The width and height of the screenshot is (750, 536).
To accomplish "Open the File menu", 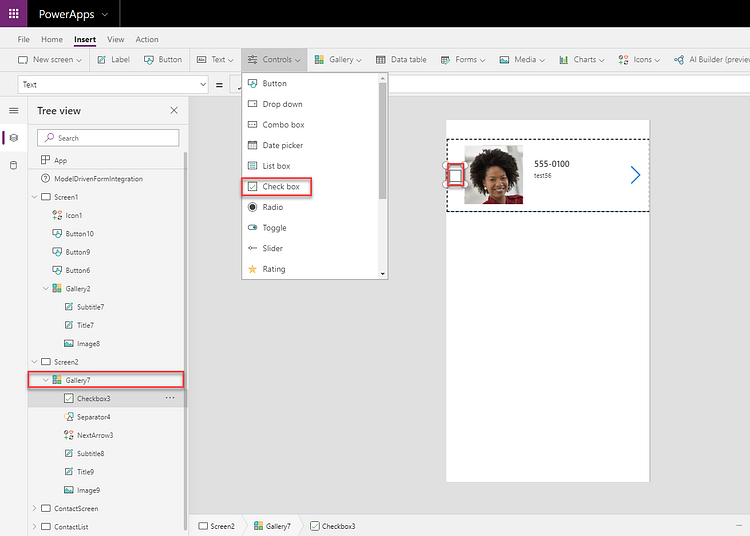I will click(23, 39).
